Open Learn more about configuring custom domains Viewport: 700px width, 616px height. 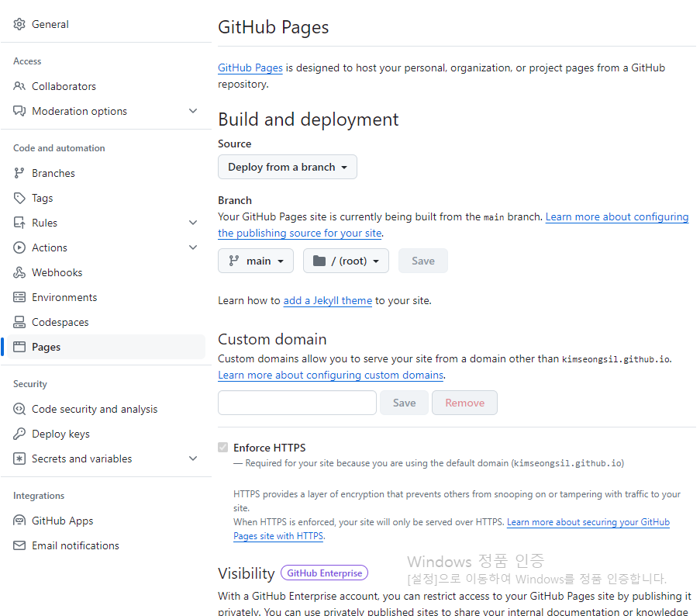[331, 375]
